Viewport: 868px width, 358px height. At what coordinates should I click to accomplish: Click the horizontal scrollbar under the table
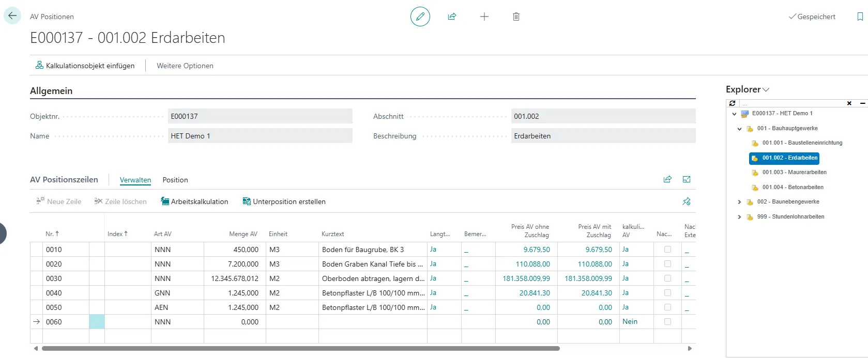(300, 349)
